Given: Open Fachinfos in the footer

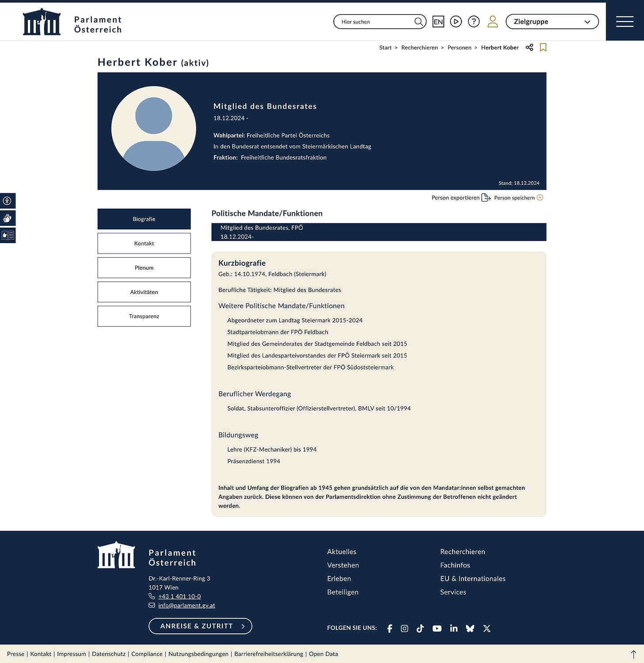Looking at the screenshot, I should click(455, 565).
